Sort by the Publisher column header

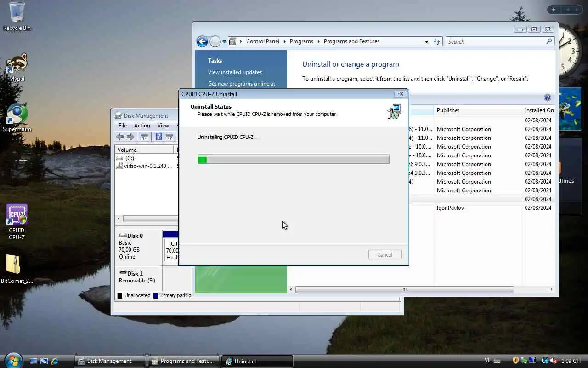(x=478, y=110)
